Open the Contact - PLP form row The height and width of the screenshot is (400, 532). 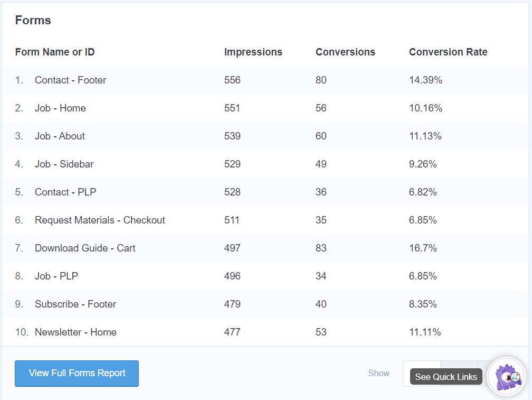point(65,192)
